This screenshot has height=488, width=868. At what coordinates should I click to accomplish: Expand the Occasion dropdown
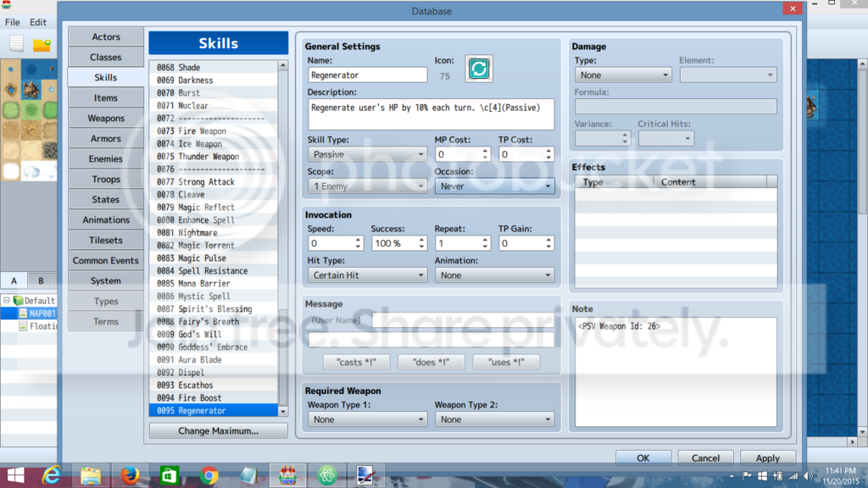click(494, 186)
